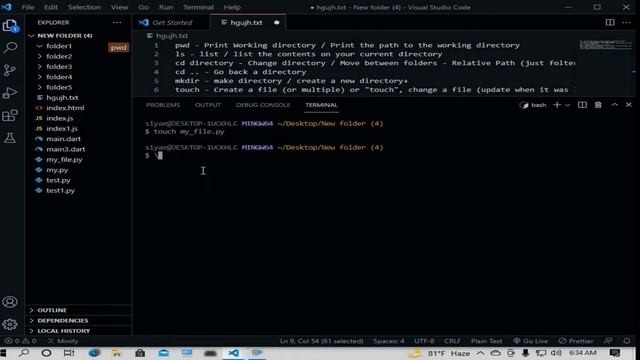Create a new terminal with plus icon
The width and height of the screenshot is (640, 360).
[x=557, y=105]
